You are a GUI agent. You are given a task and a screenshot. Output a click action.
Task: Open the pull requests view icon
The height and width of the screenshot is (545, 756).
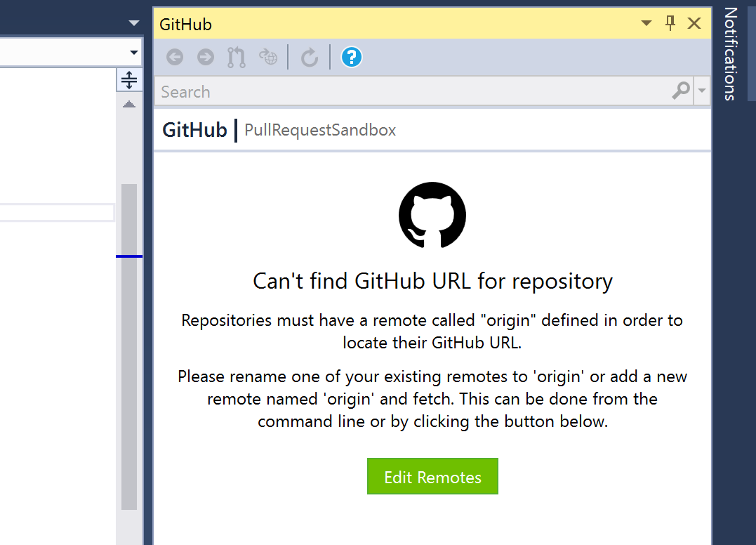click(x=237, y=57)
